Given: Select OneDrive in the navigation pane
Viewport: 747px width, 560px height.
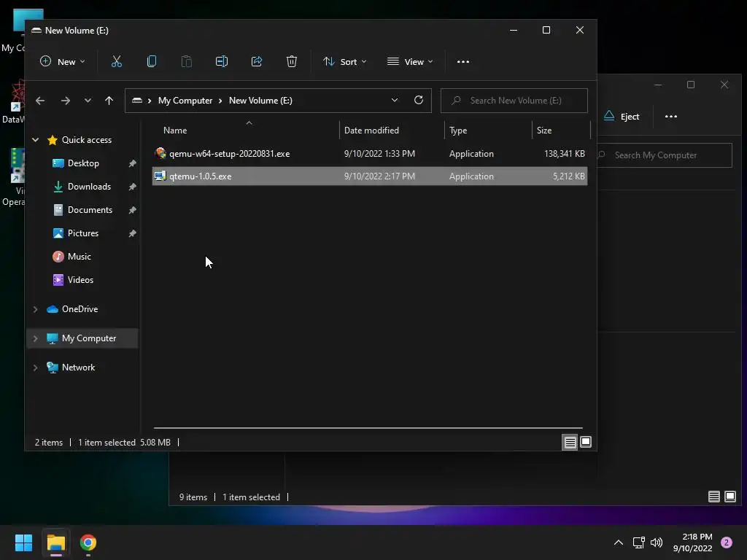Looking at the screenshot, I should (x=80, y=309).
